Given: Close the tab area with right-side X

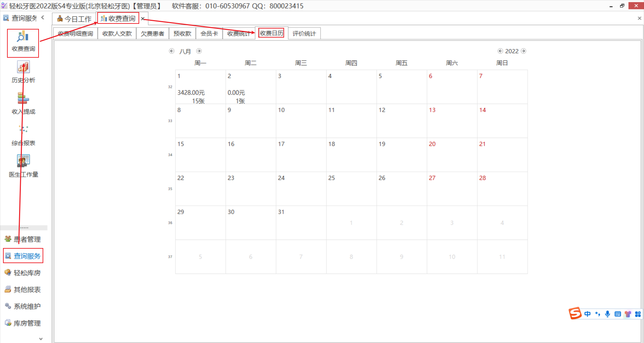Looking at the screenshot, I should point(639,18).
